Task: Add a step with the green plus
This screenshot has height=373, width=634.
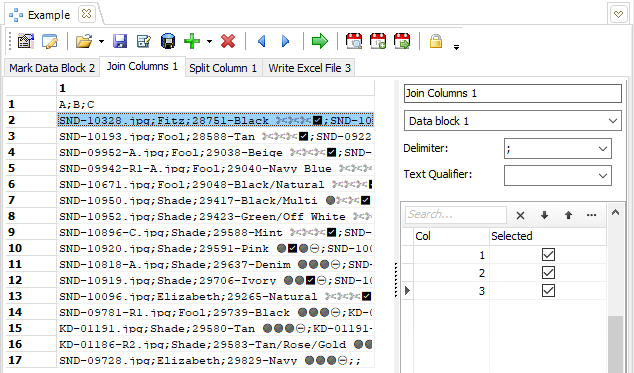Action: pos(192,41)
